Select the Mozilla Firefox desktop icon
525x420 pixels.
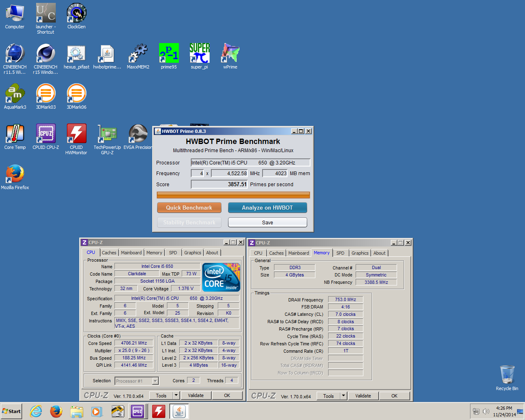[x=15, y=177]
